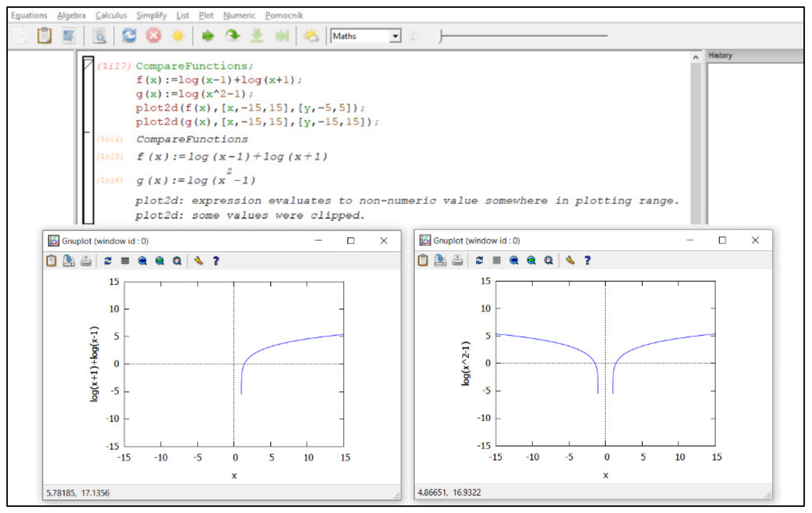Click replot icon in left Gnuplot window
The height and width of the screenshot is (513, 812).
(x=108, y=261)
